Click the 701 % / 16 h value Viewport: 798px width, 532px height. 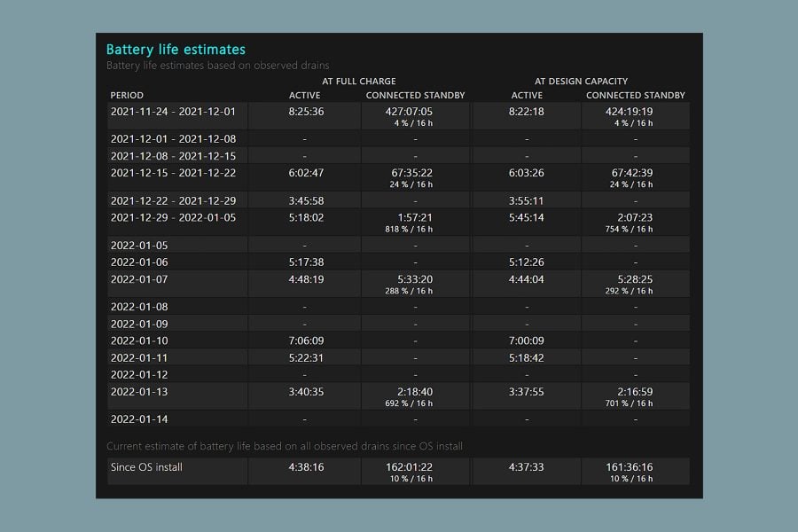click(x=629, y=403)
